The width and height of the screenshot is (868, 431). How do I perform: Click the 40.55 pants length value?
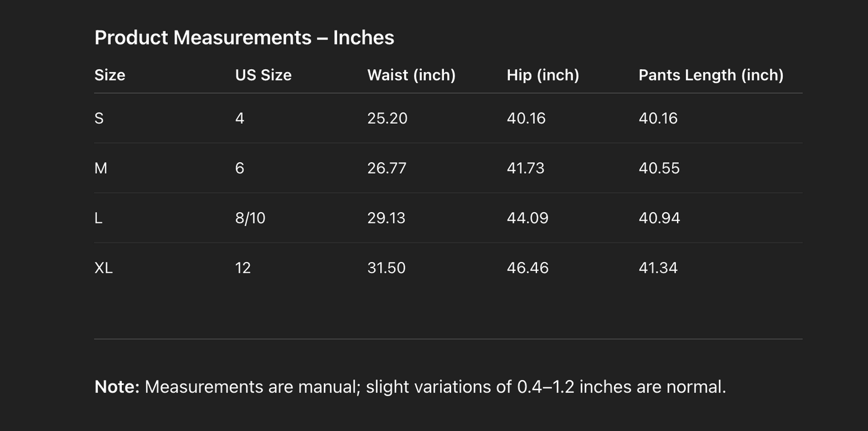click(x=659, y=168)
